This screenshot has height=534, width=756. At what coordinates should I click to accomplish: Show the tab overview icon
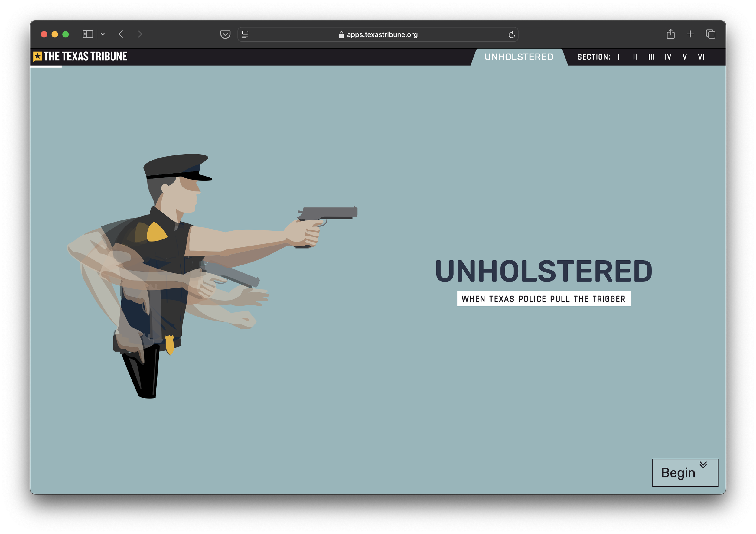click(x=710, y=34)
